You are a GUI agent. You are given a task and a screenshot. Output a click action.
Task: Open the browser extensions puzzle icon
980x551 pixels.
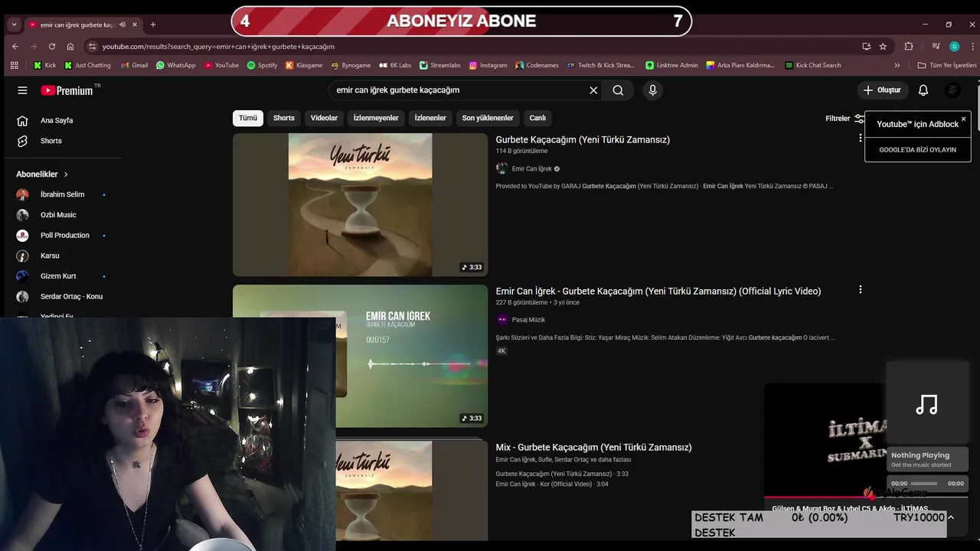pos(909,46)
